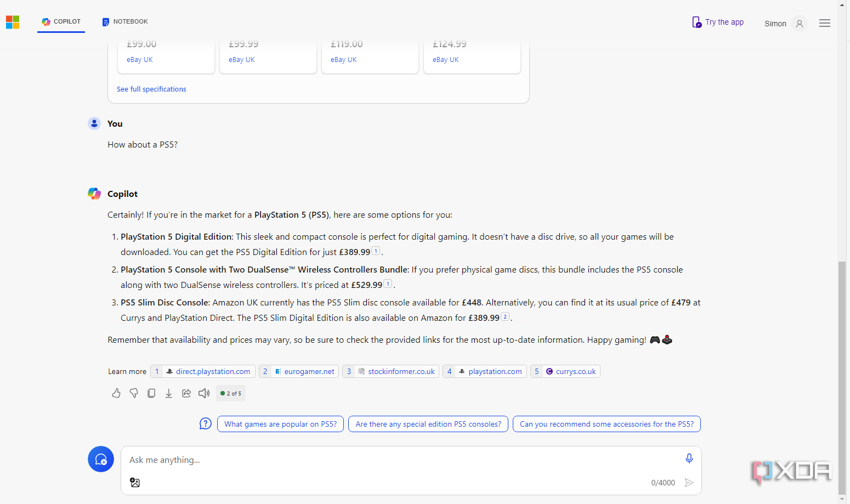Image resolution: width=850 pixels, height=504 pixels.
Task: Click the 2 of 5 response counter
Action: click(231, 393)
